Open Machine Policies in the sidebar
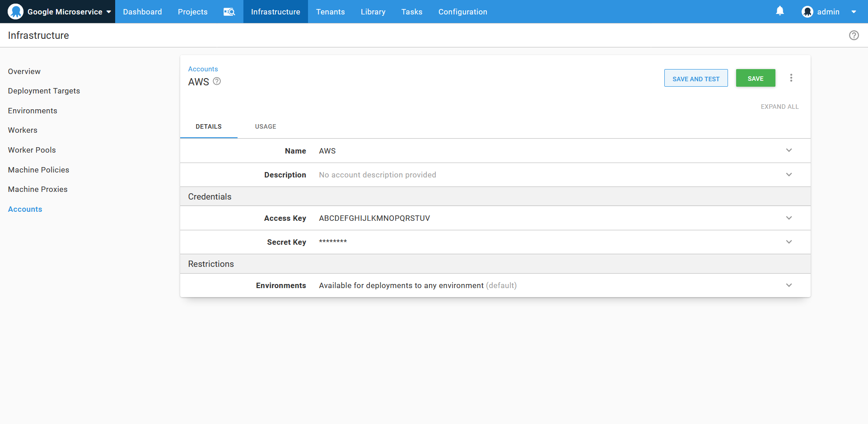 [x=38, y=170]
